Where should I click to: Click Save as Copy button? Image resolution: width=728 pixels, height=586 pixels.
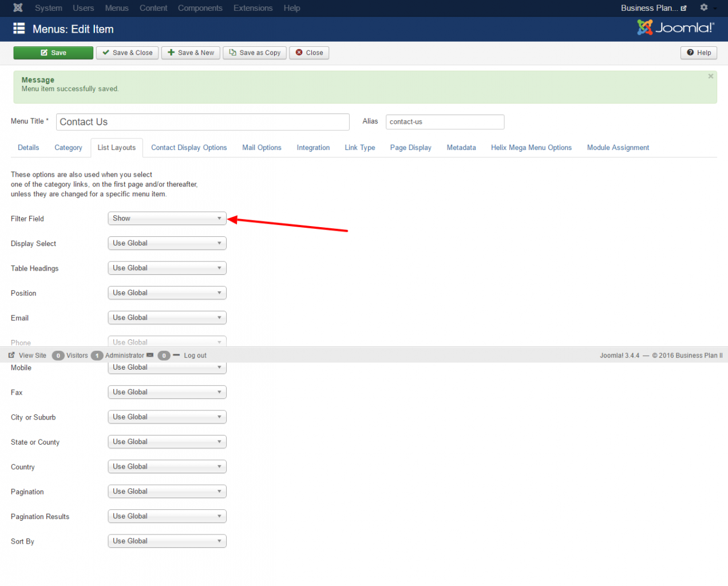click(255, 53)
